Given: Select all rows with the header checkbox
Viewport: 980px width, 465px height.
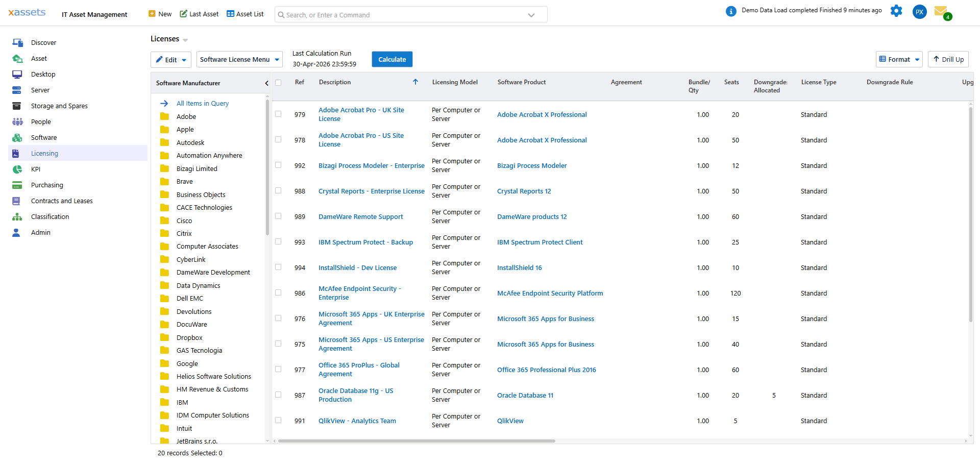Looking at the screenshot, I should [278, 82].
